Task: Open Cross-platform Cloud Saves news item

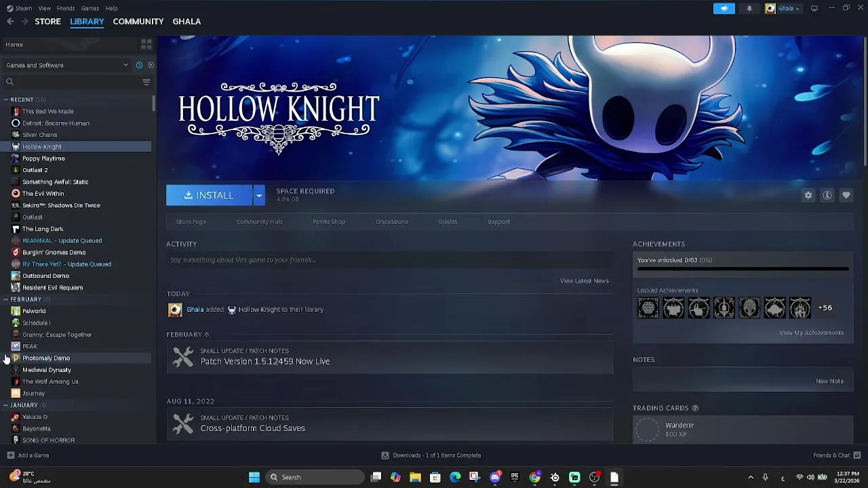Action: coord(390,424)
